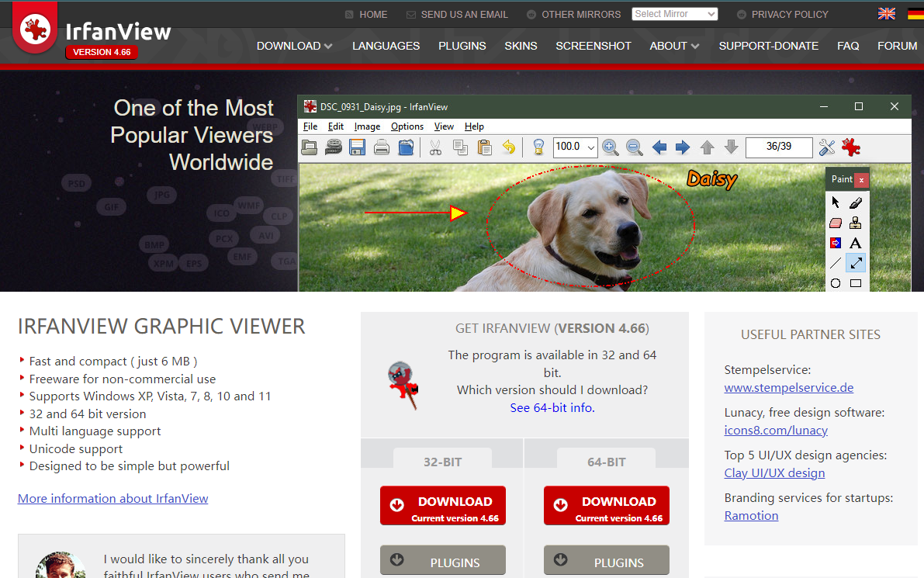Switch site language with the German flag

coord(915,14)
